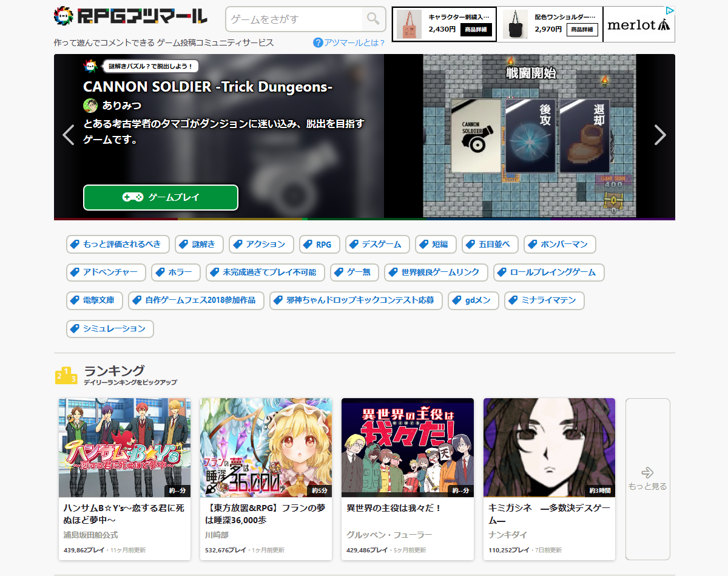
Task: Select the 謎解き tag
Action: pos(199,244)
